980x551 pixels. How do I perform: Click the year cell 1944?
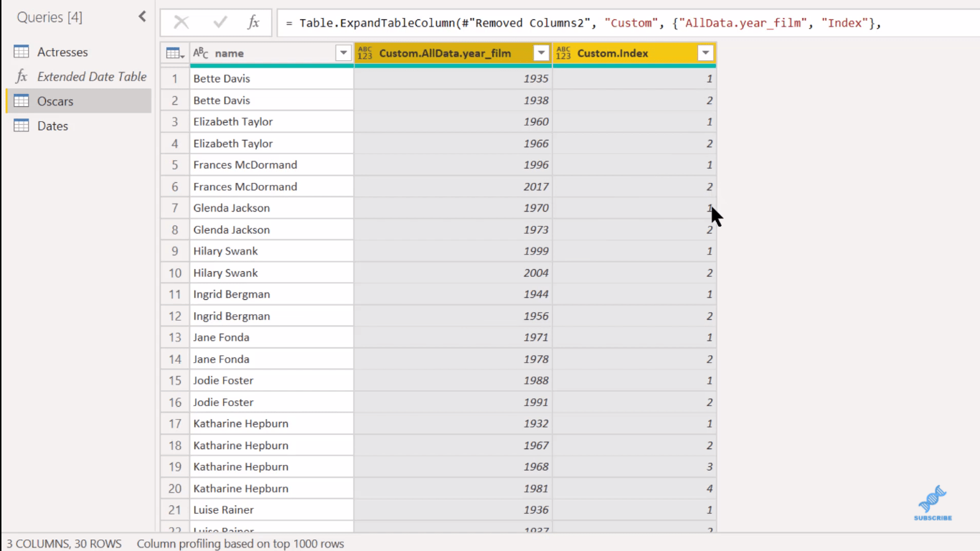click(x=453, y=294)
